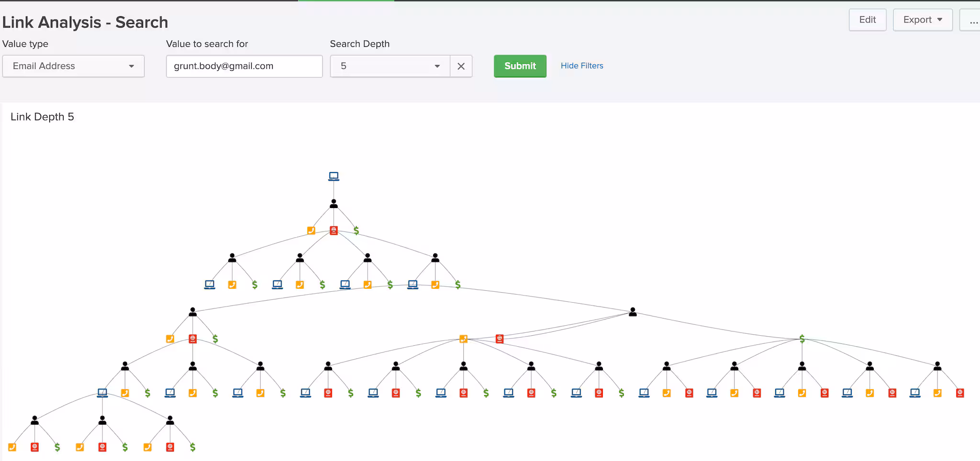Click the Value to search for field

(x=244, y=66)
